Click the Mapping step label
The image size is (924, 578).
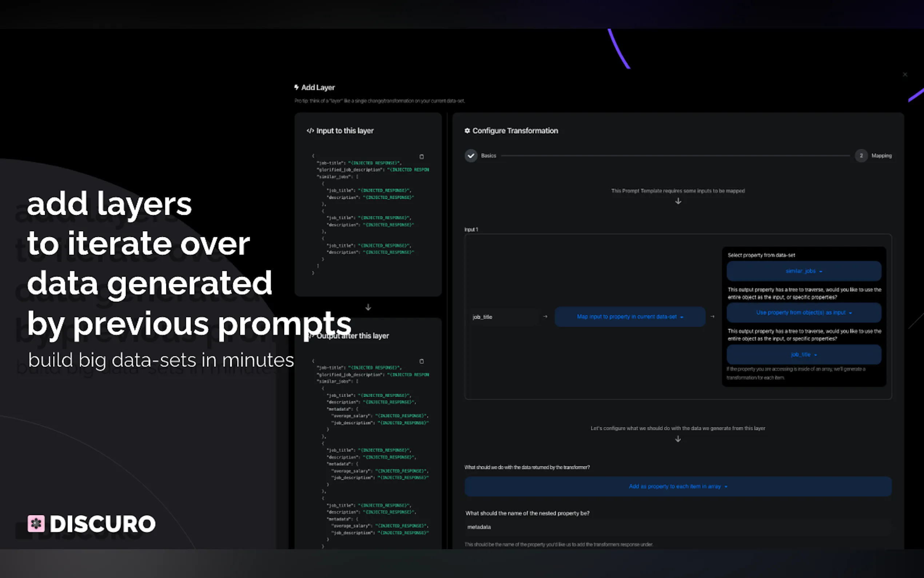tap(881, 155)
